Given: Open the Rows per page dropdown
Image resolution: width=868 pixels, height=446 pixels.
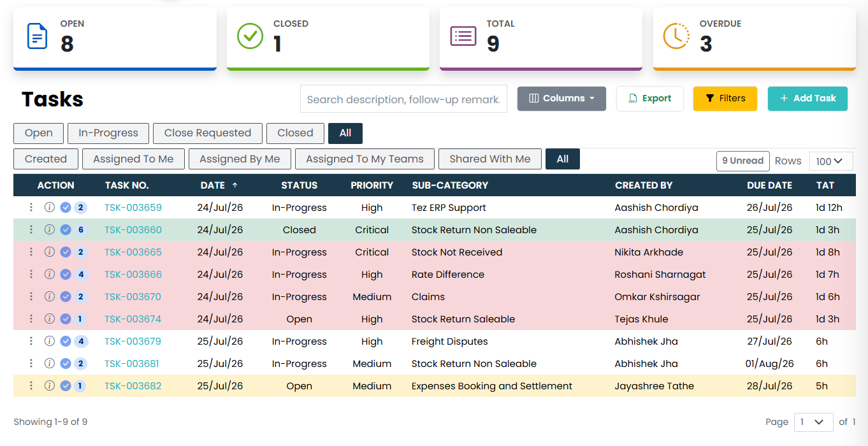Looking at the screenshot, I should tap(830, 161).
